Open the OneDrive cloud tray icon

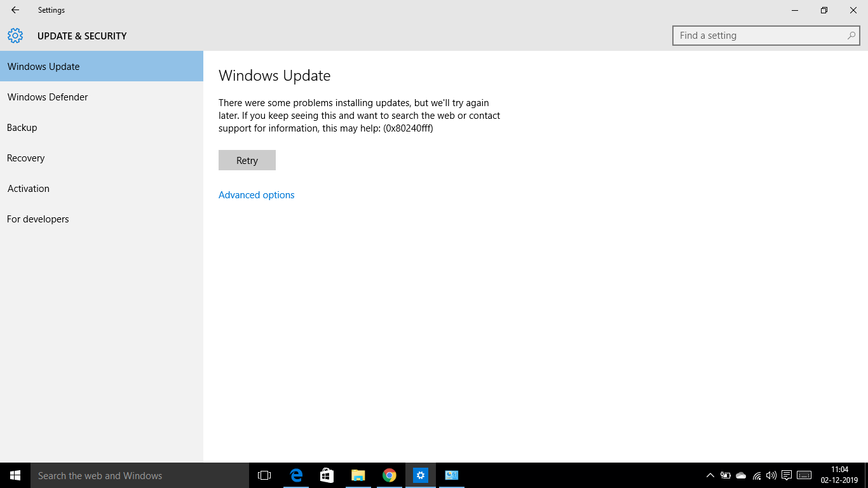[x=741, y=475]
